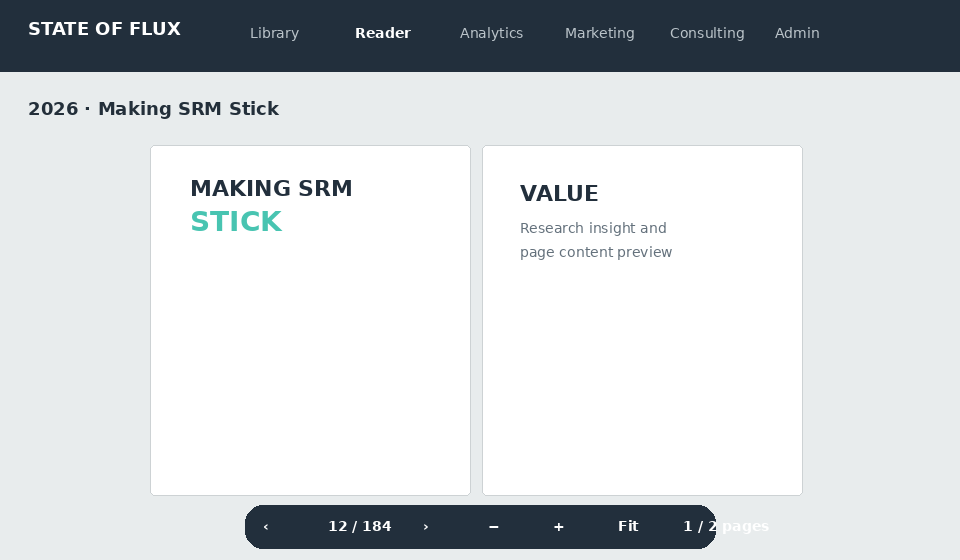The width and height of the screenshot is (960, 560).
Task: Click the STATE OF FLUX logo
Action: pos(105,29)
